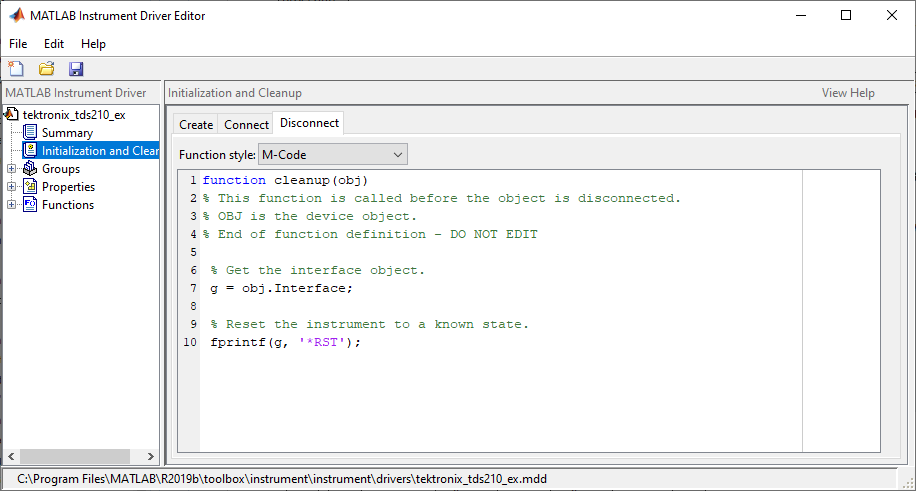This screenshot has height=491, width=916.
Task: Click the Save disk icon
Action: coord(76,69)
